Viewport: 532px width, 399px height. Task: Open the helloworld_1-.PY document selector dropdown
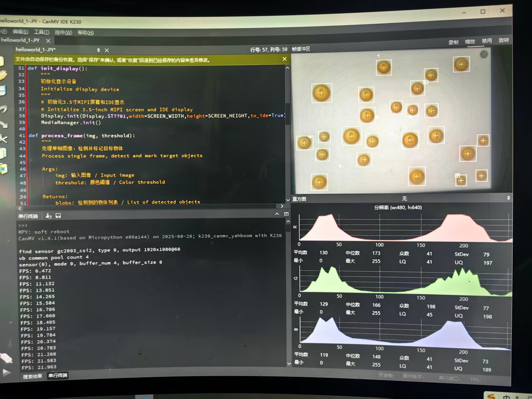click(x=99, y=50)
